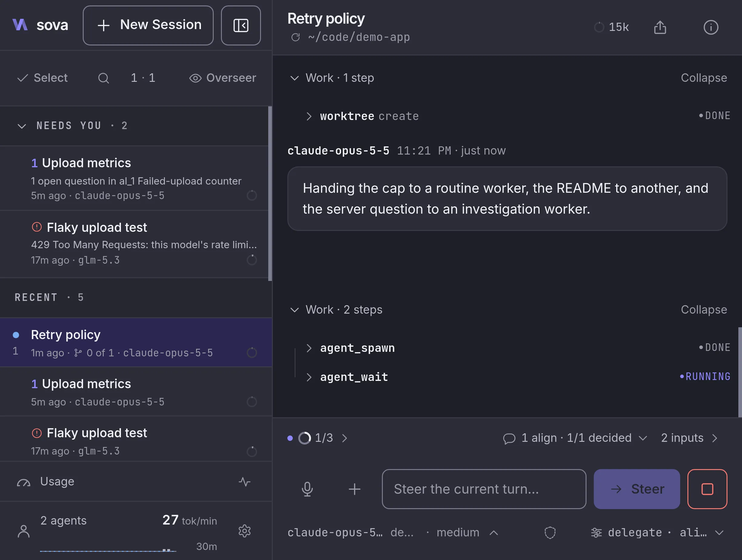Viewport: 742px width, 560px height.
Task: Click the progress spinner next to 1/3
Action: 305,438
